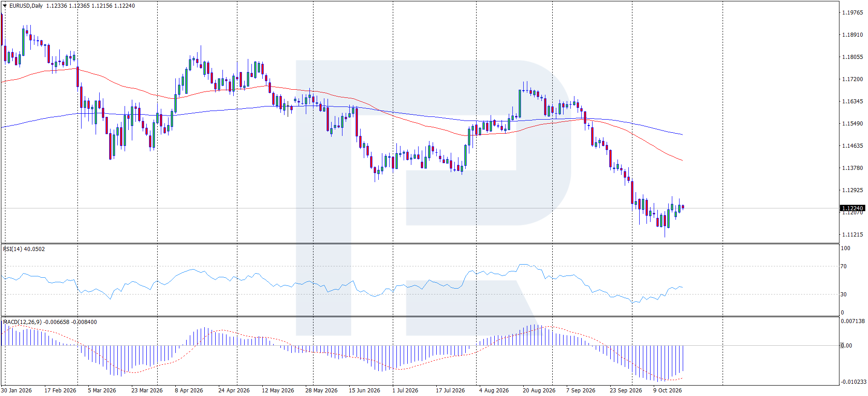Click the 1.17200 price axis label
This screenshot has width=868, height=396.
point(852,79)
